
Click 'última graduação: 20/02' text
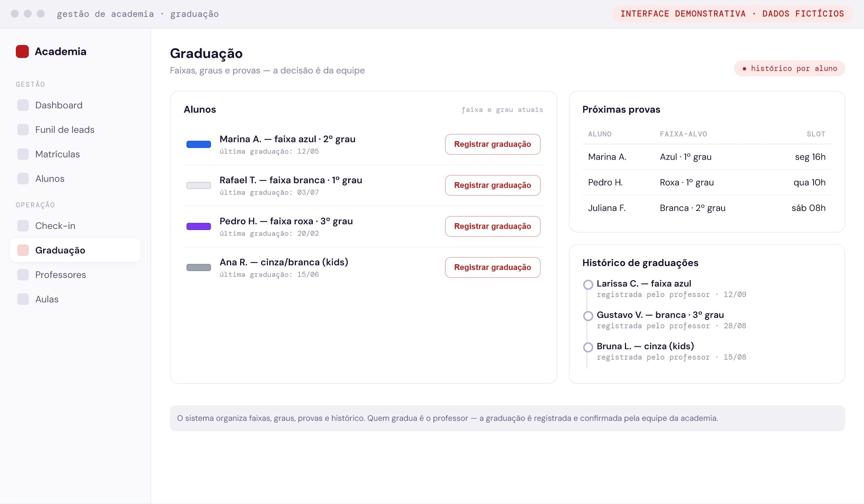(269, 234)
